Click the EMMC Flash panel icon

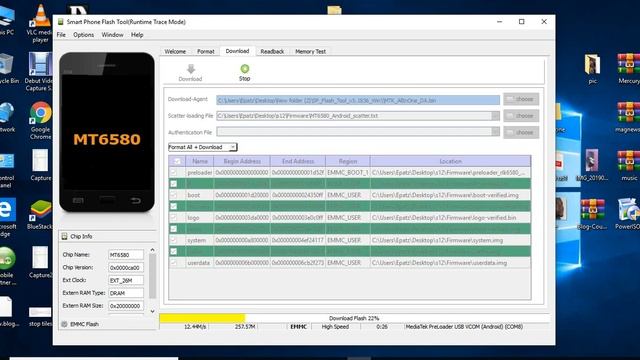[64, 324]
